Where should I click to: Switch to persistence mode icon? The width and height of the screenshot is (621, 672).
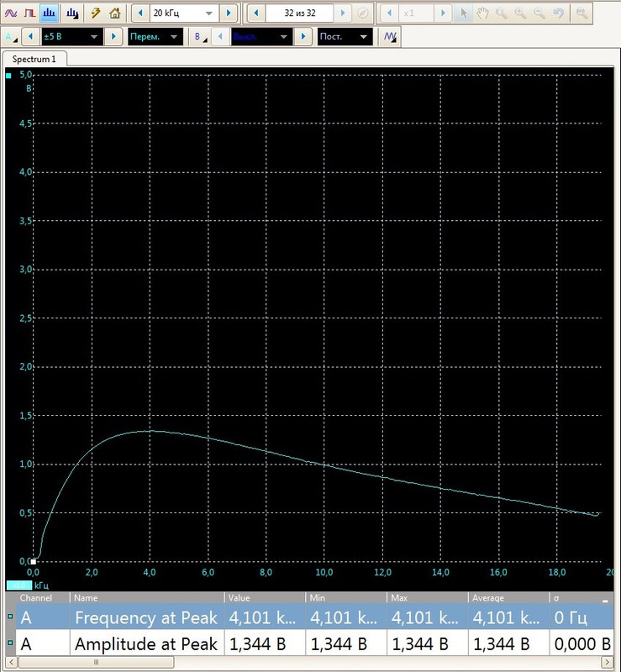(29, 13)
